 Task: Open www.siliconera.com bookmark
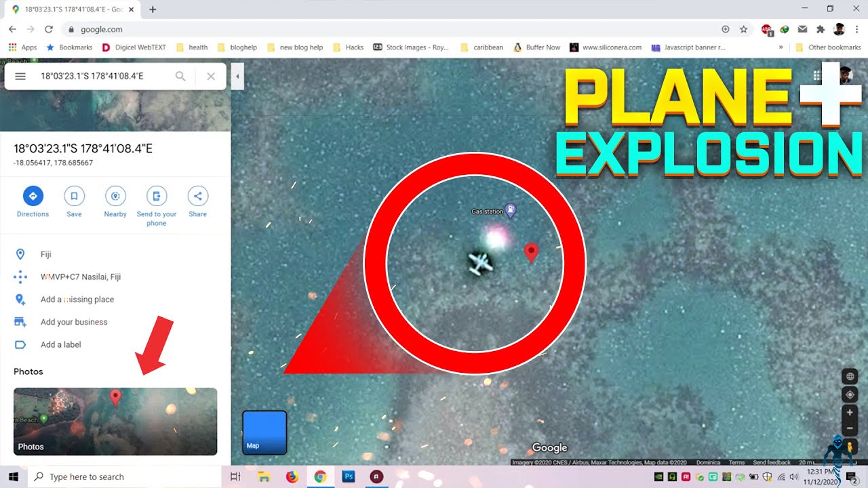point(606,47)
